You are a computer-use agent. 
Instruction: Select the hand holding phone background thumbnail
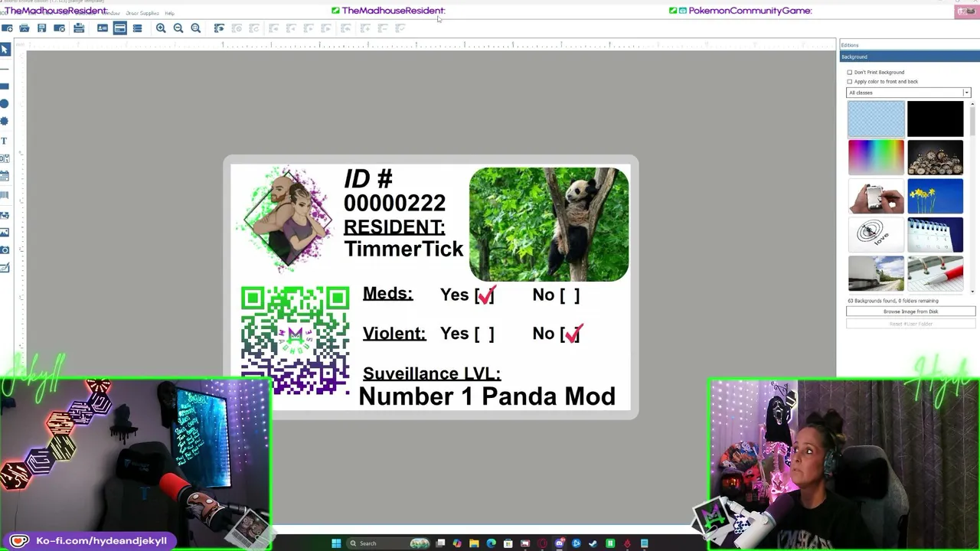876,197
